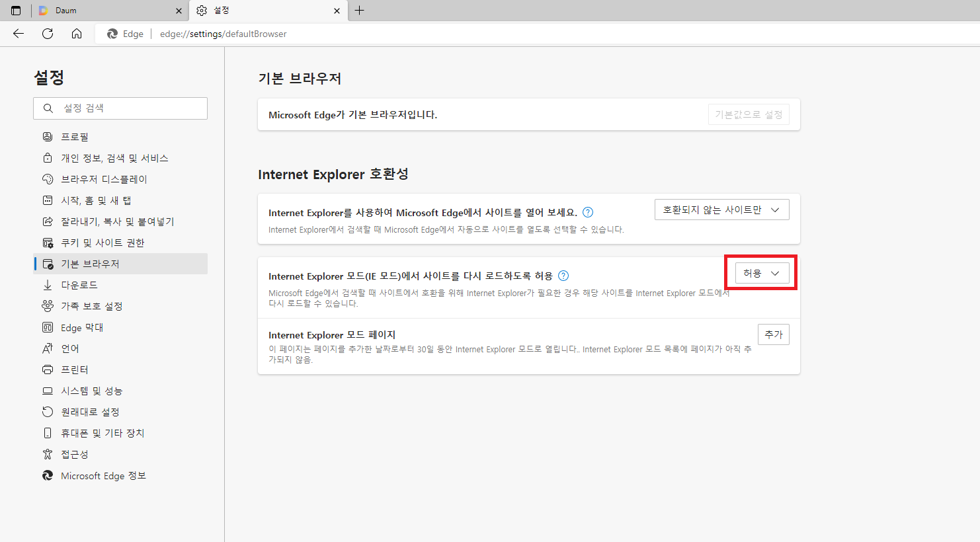Open 다운로드 settings section
Screen dimensions: 980x542
pyautogui.click(x=120, y=285)
